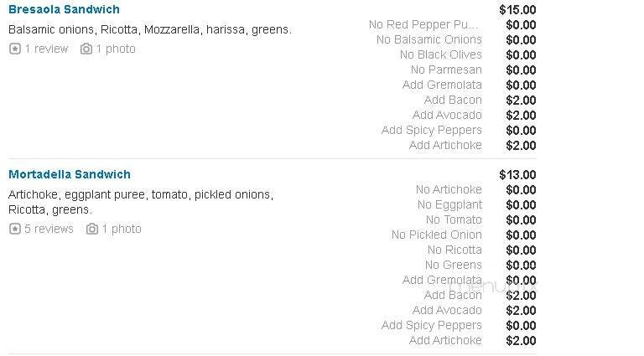Viewport: 644px width, 356px height.
Task: Open the Mortadella Sandwich item link
Action: click(70, 174)
